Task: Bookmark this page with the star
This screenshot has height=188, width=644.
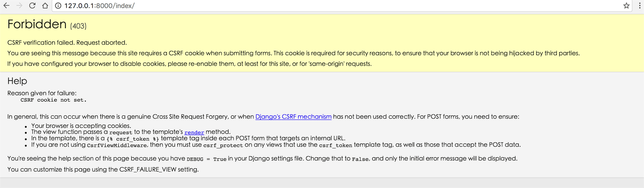Action: [x=626, y=6]
